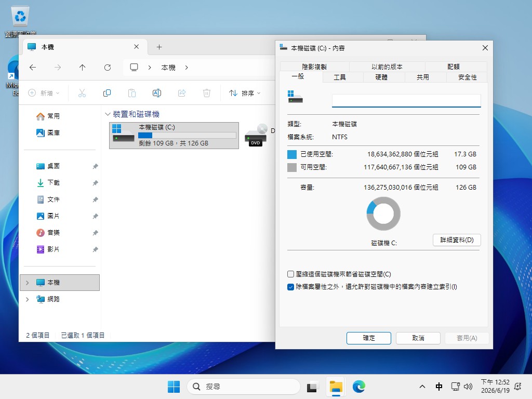The image size is (532, 399).
Task: Click the Back arrow in Explorer
Action: pyautogui.click(x=33, y=68)
